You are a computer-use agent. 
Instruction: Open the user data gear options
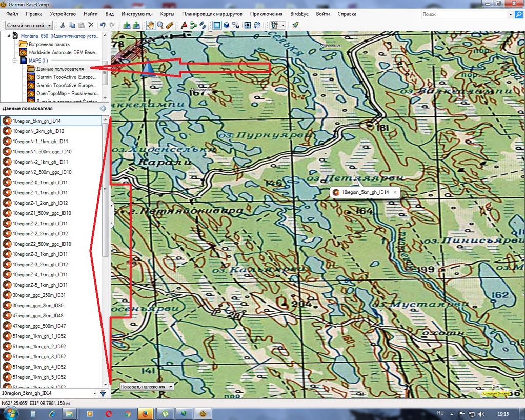click(103, 109)
